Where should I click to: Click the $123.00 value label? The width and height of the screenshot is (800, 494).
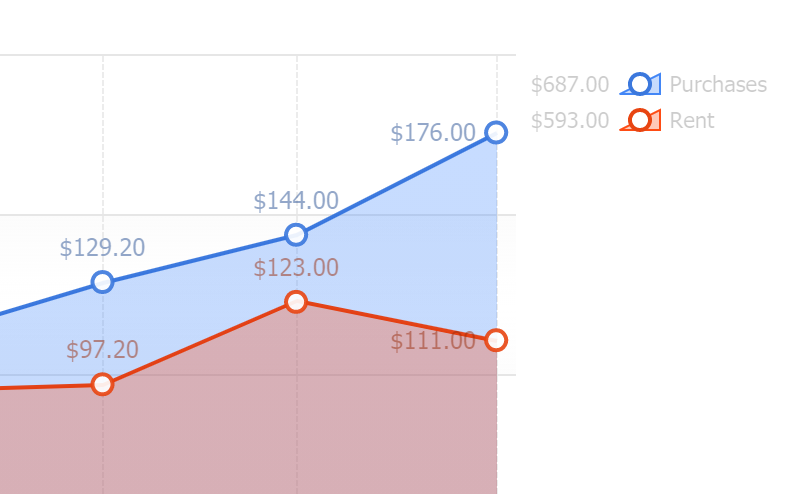[x=296, y=268]
